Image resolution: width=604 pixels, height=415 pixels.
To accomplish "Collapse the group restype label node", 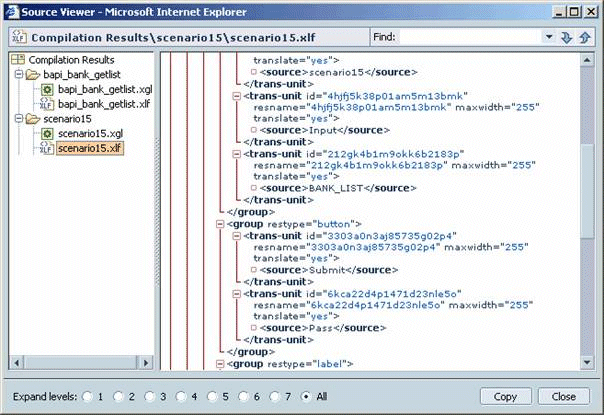I will [220, 364].
